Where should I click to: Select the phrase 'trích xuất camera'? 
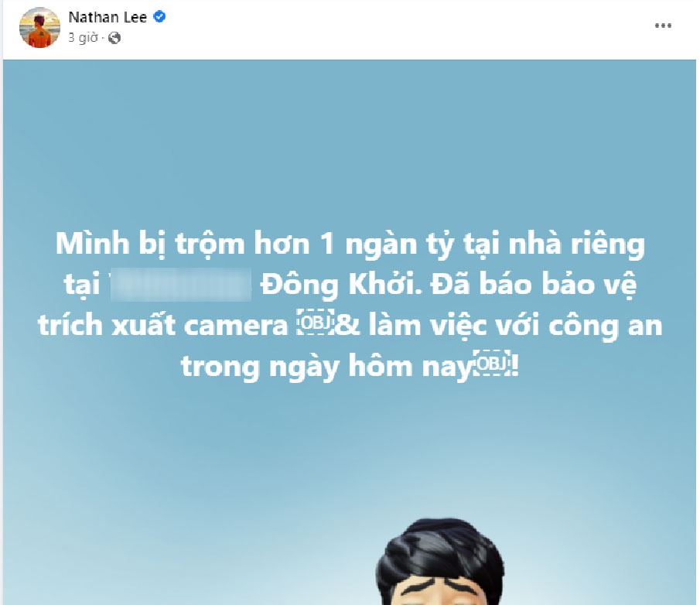click(163, 325)
